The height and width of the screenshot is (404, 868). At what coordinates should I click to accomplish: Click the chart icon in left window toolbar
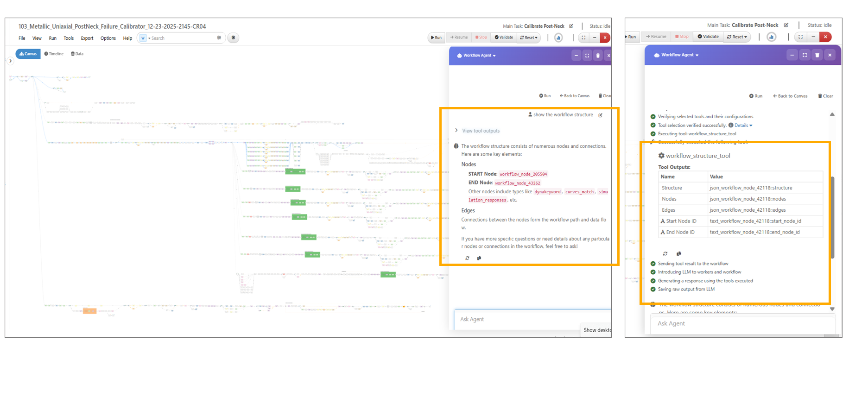[558, 38]
